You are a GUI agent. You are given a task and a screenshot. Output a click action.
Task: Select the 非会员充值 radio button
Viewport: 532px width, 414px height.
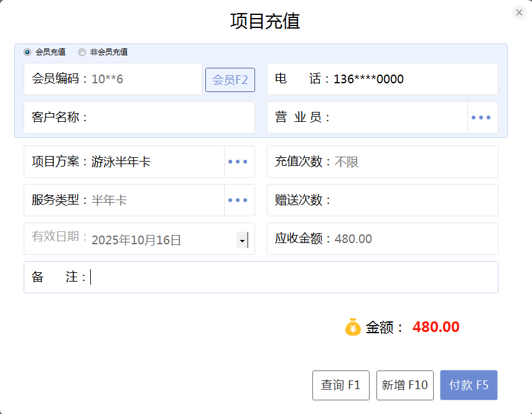[x=82, y=52]
